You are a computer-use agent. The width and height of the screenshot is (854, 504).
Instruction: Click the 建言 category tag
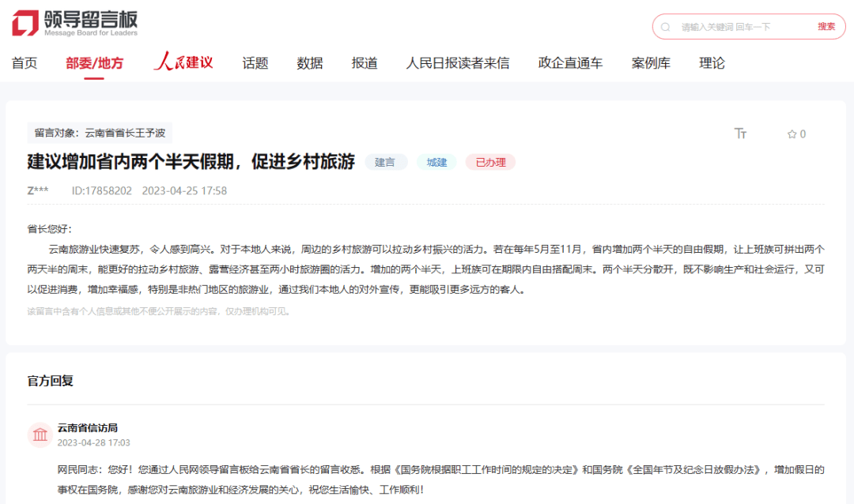[385, 162]
